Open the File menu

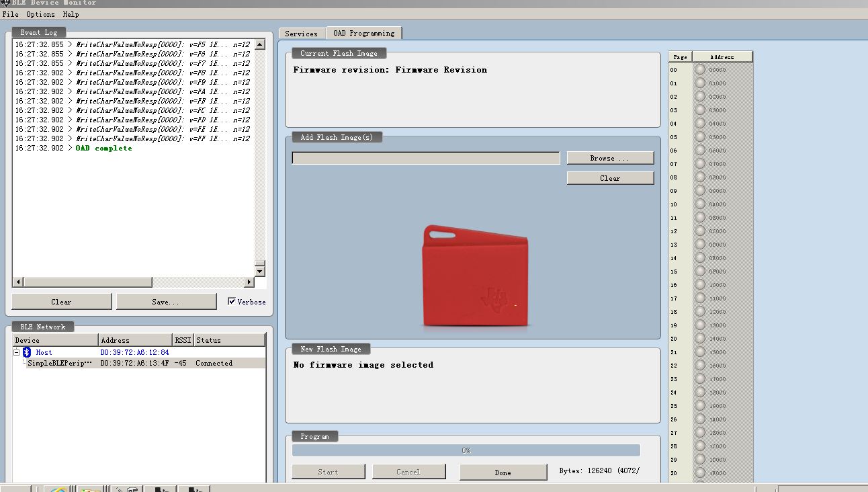(10, 14)
